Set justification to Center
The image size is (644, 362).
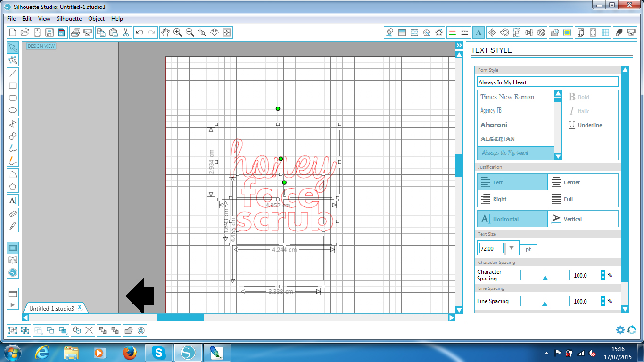click(x=583, y=182)
